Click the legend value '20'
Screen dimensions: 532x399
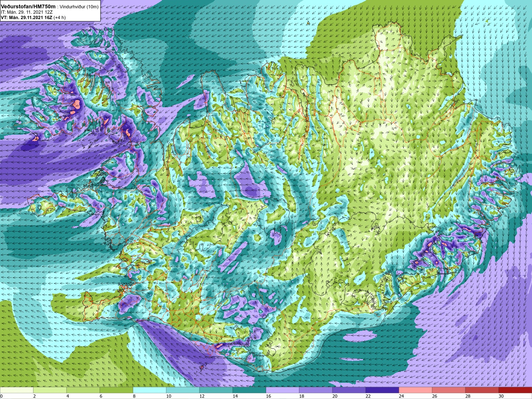pyautogui.click(x=335, y=396)
